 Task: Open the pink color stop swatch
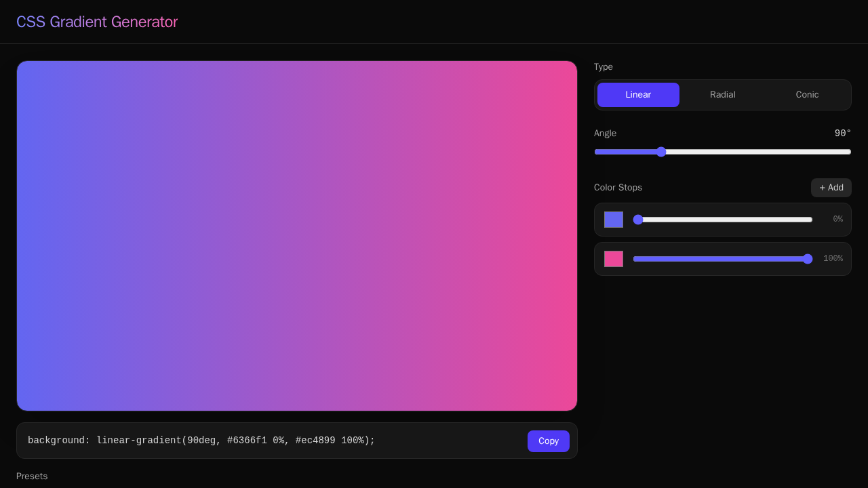point(613,259)
